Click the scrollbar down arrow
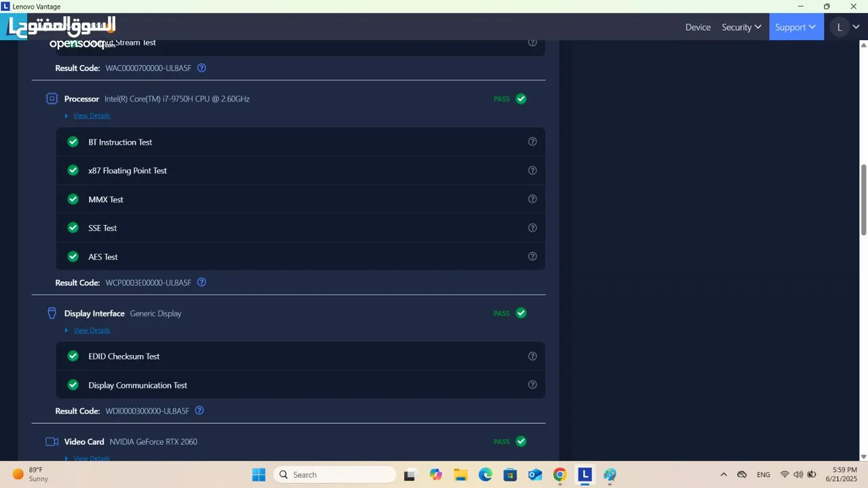 (863, 457)
